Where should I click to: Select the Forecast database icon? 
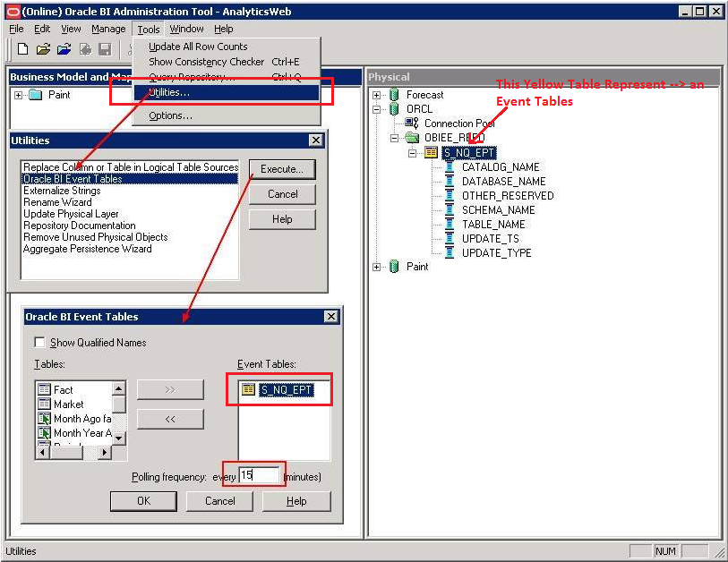[x=394, y=95]
